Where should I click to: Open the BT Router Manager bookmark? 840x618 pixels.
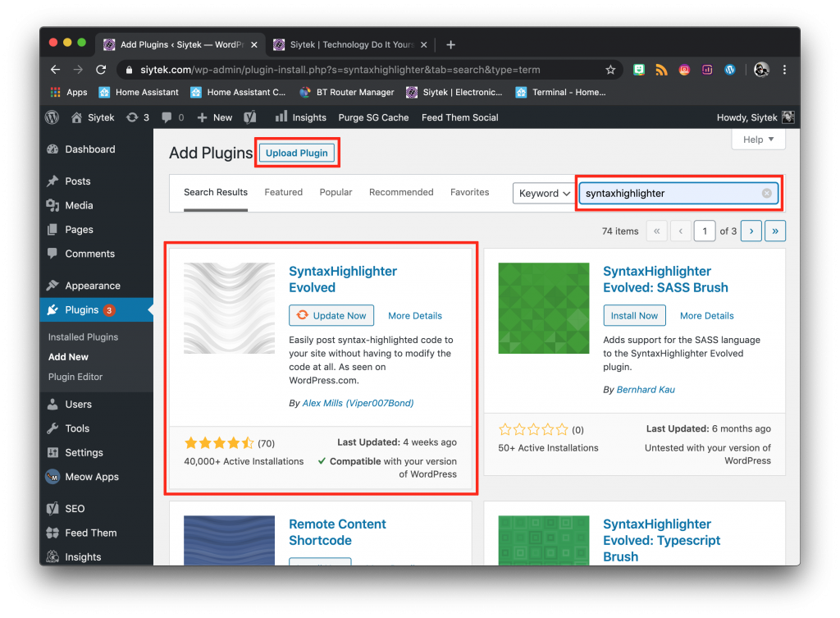[347, 92]
